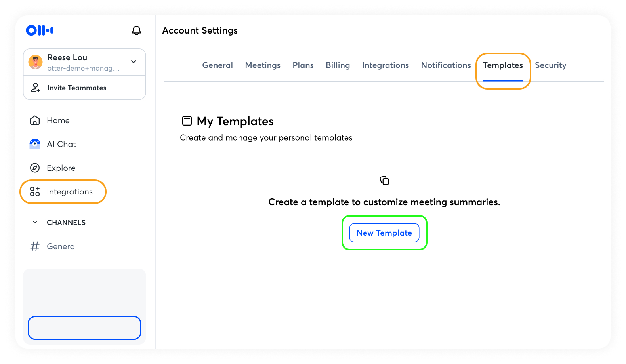The height and width of the screenshot is (364, 626).
Task: Open notifications bell icon
Action: 136,30
